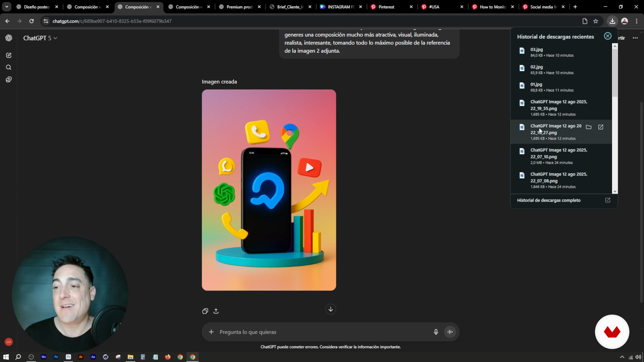Open ChatGPT Image 22_19_55.png download

point(561,108)
